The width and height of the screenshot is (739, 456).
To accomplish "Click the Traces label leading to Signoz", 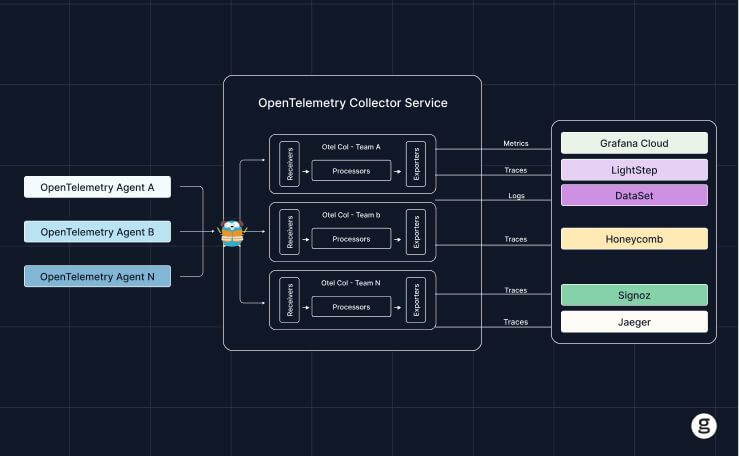I will [x=516, y=290].
